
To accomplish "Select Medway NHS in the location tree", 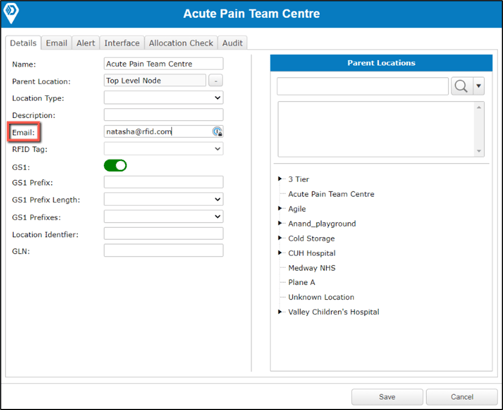I will click(x=312, y=268).
